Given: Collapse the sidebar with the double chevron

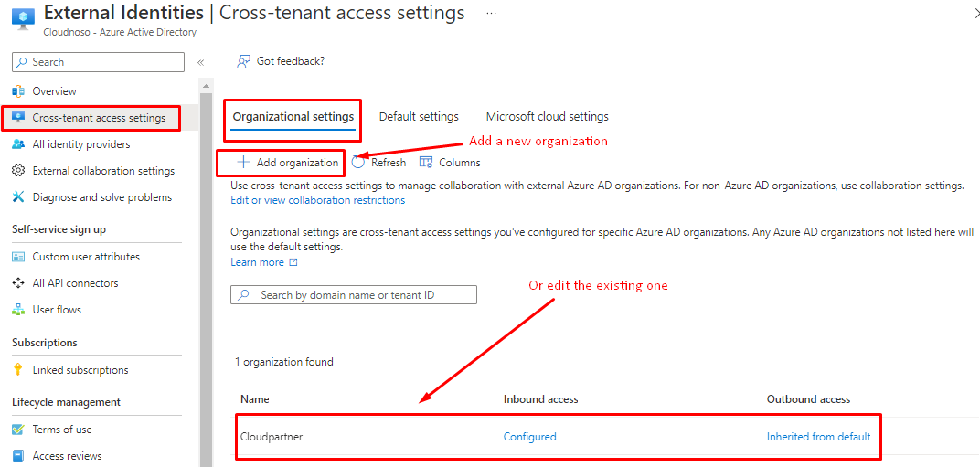Looking at the screenshot, I should pos(201,62).
